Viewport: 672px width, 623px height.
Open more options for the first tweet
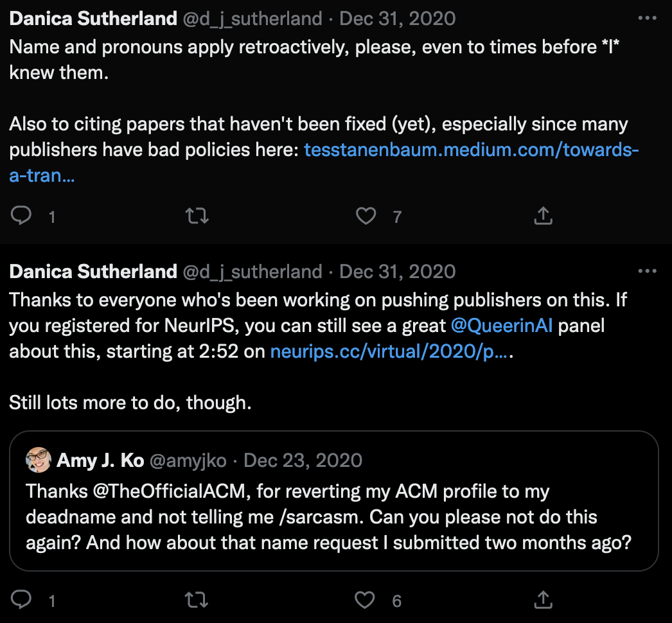647,18
